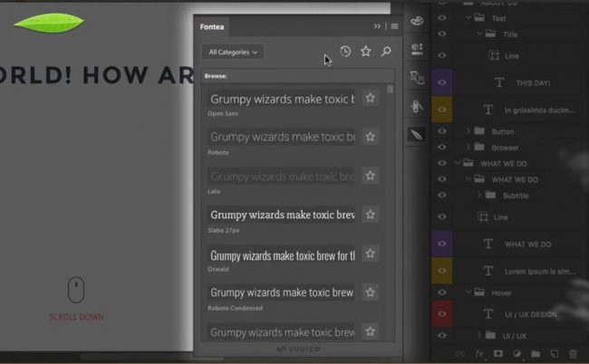The image size is (589, 364).
Task: Collapse the Text group chevron
Action: point(468,17)
